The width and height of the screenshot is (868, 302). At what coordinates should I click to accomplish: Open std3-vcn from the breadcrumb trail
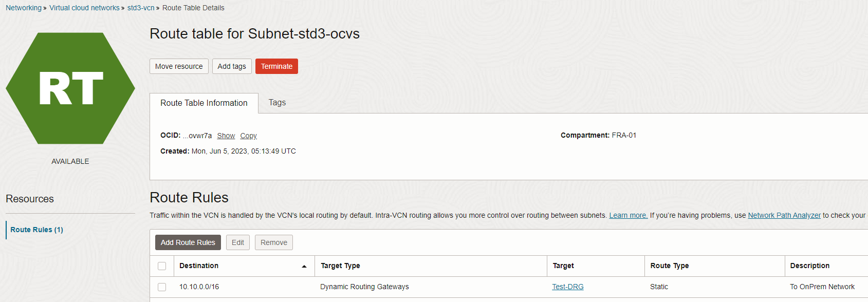[141, 8]
